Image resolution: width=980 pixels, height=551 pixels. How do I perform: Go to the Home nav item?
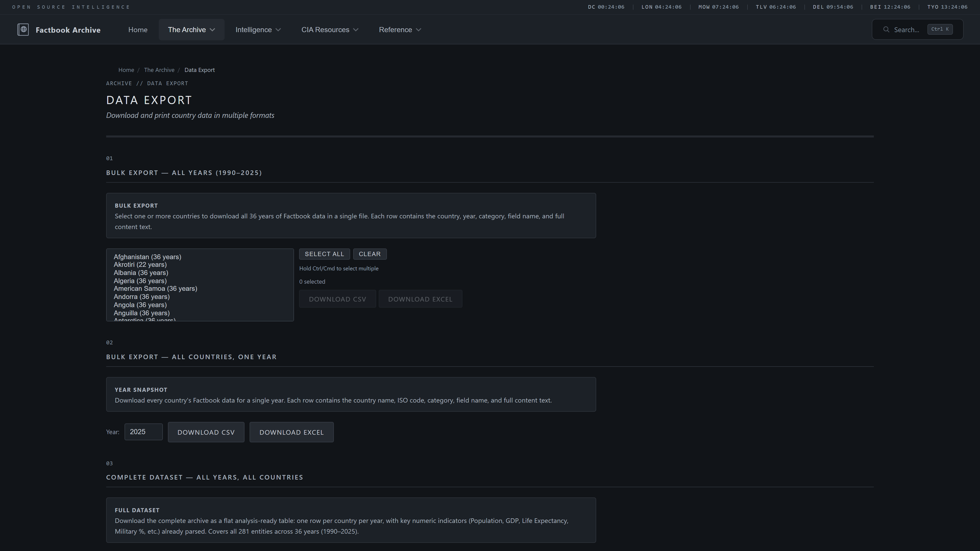[138, 30]
